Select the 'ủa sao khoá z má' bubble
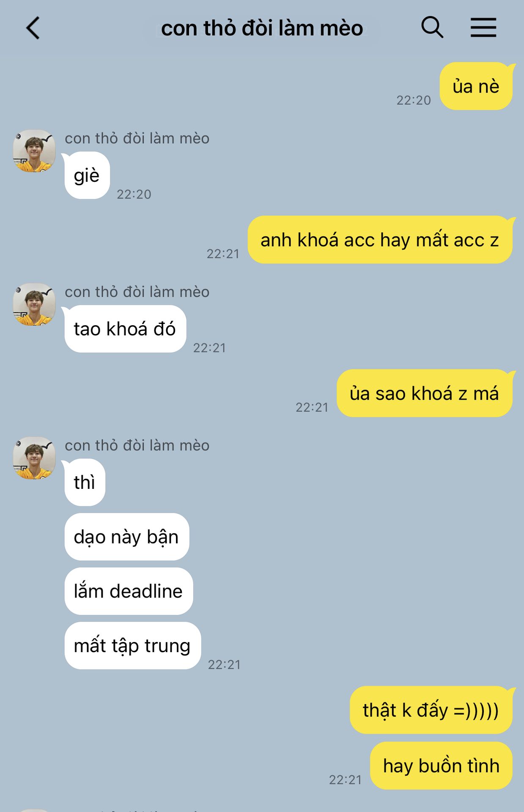524x812 pixels. pyautogui.click(x=425, y=393)
